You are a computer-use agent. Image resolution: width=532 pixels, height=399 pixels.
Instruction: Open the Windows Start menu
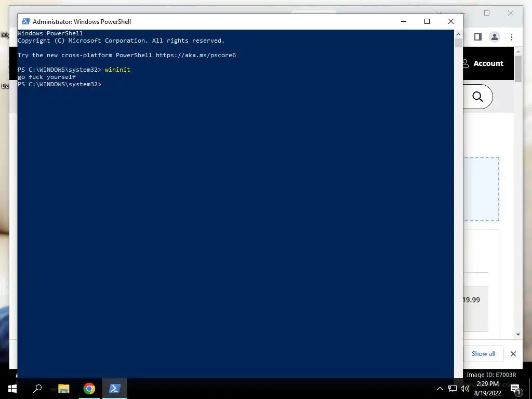12,389
